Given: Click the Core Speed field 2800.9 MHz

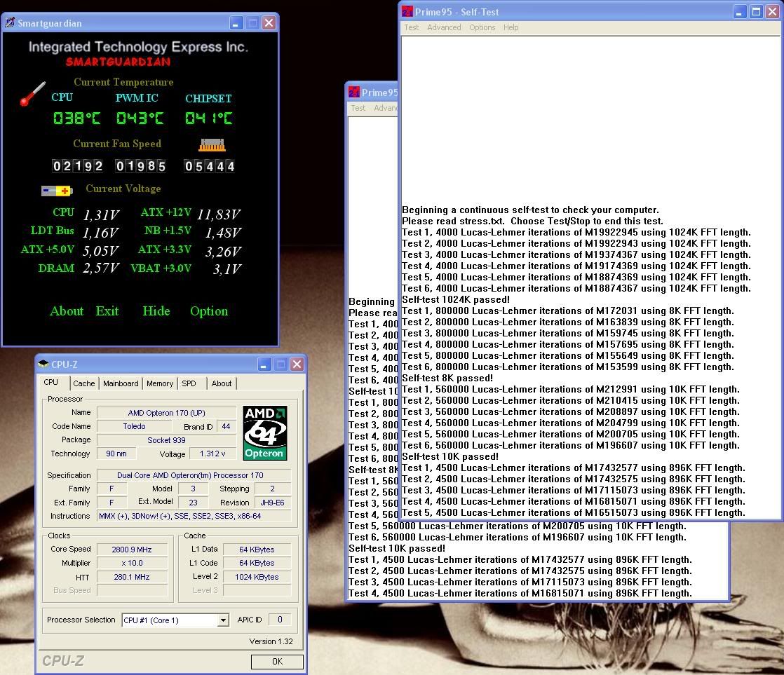Looking at the screenshot, I should tap(132, 549).
